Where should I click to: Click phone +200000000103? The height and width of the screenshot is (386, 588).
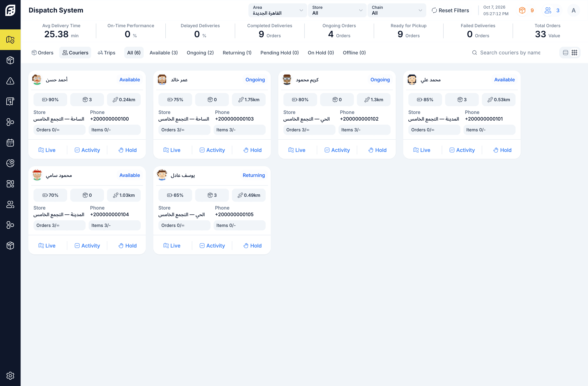tap(234, 119)
